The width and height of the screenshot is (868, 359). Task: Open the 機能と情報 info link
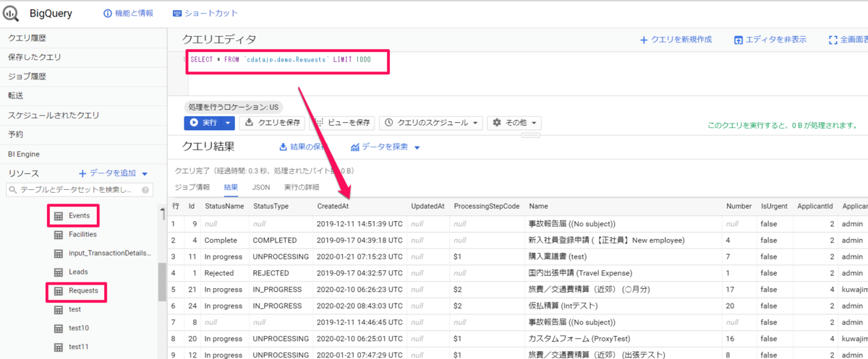point(128,13)
